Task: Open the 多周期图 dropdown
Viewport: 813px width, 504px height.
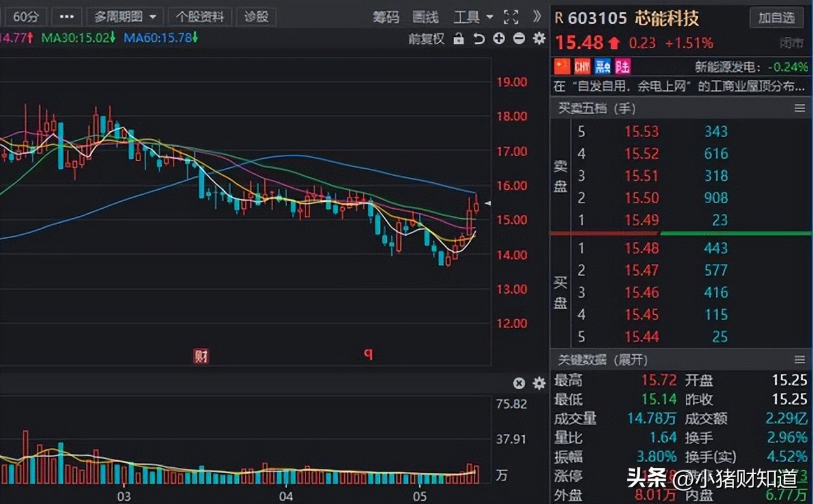Action: point(124,17)
